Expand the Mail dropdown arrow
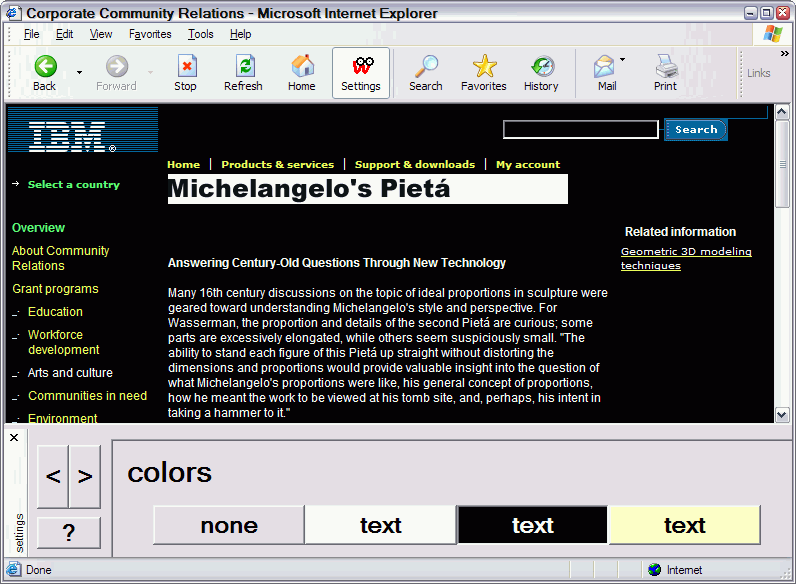 point(622,60)
